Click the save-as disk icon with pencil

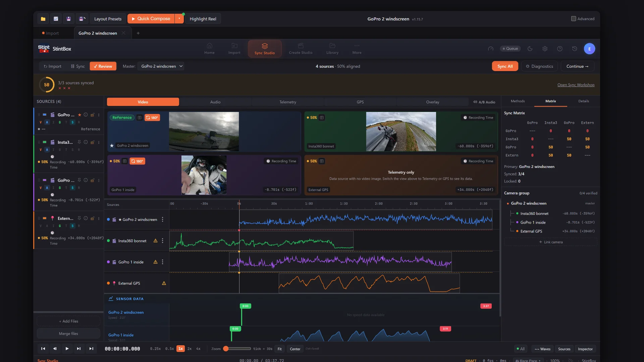click(82, 19)
